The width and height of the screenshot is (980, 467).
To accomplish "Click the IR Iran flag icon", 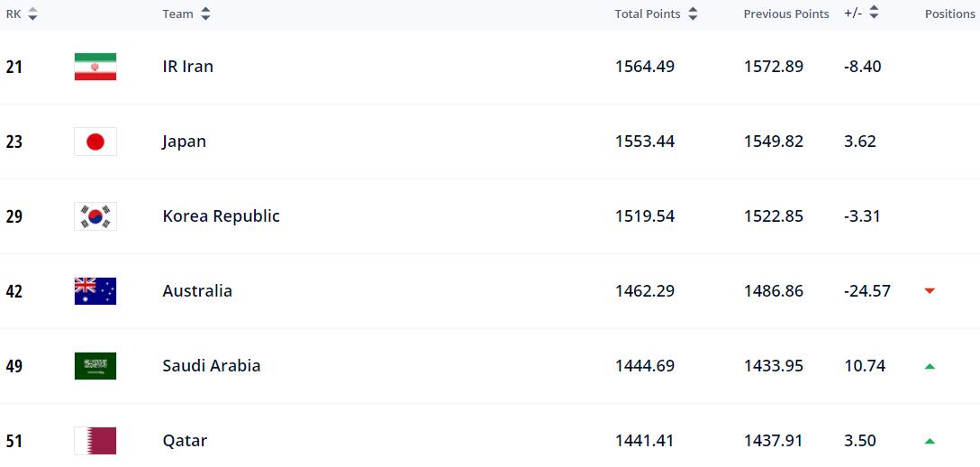I will [95, 67].
